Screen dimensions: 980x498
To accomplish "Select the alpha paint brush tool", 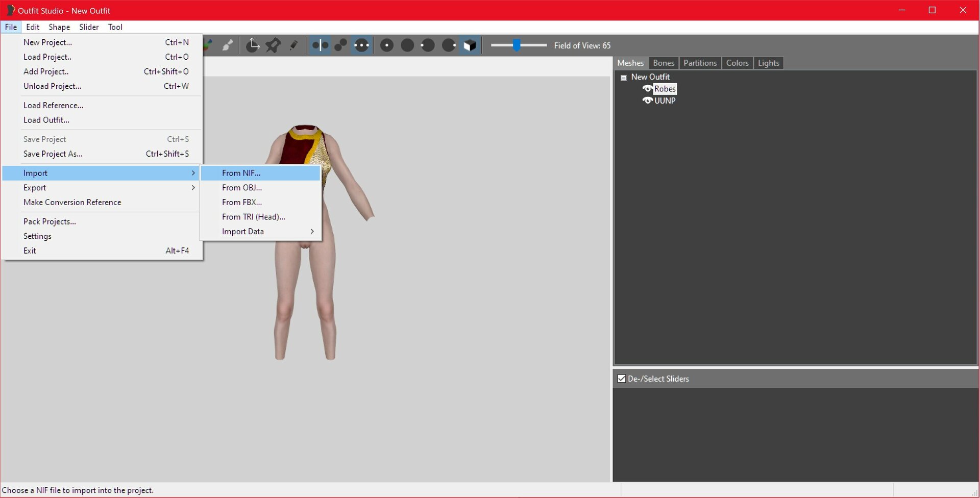I will tap(228, 45).
